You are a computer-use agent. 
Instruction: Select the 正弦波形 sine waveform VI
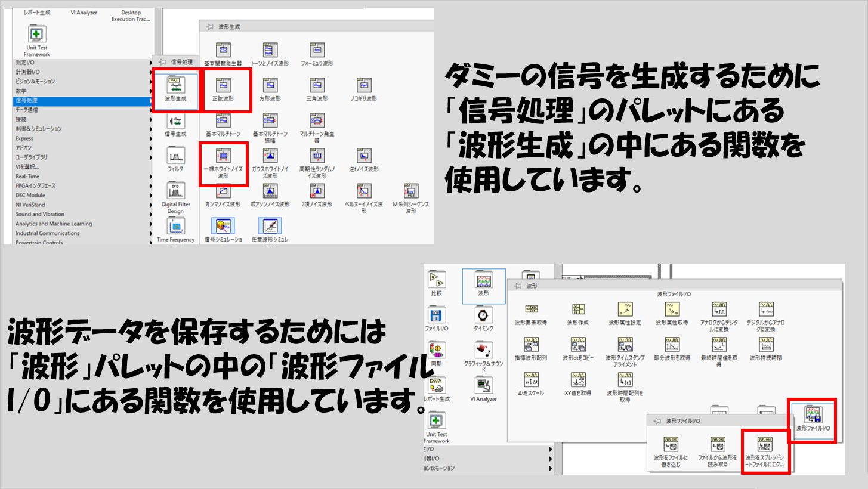point(224,86)
